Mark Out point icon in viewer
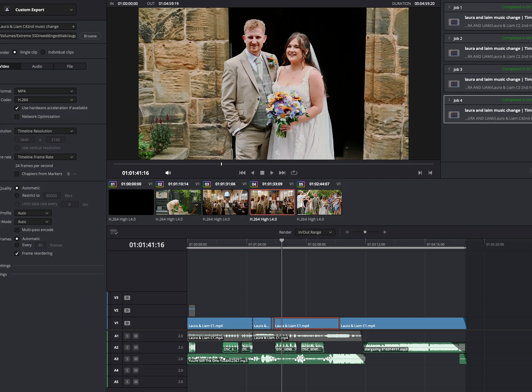532x392 pixels. (430, 173)
